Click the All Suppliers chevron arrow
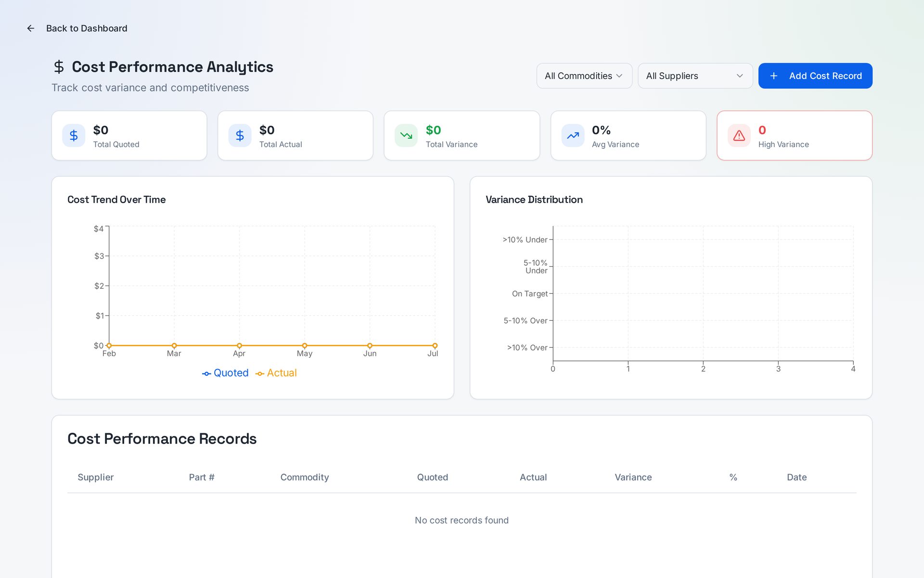This screenshot has height=578, width=924. coord(740,76)
